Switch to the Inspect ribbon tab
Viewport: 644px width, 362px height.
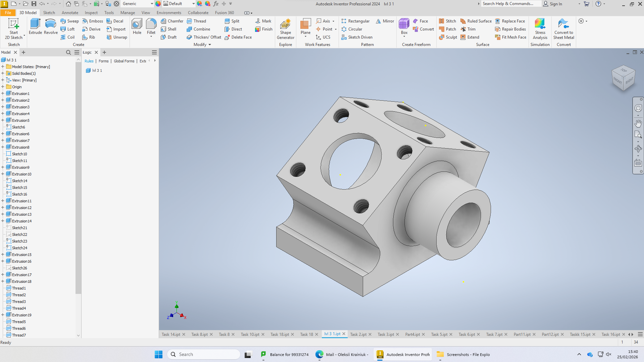click(x=91, y=13)
